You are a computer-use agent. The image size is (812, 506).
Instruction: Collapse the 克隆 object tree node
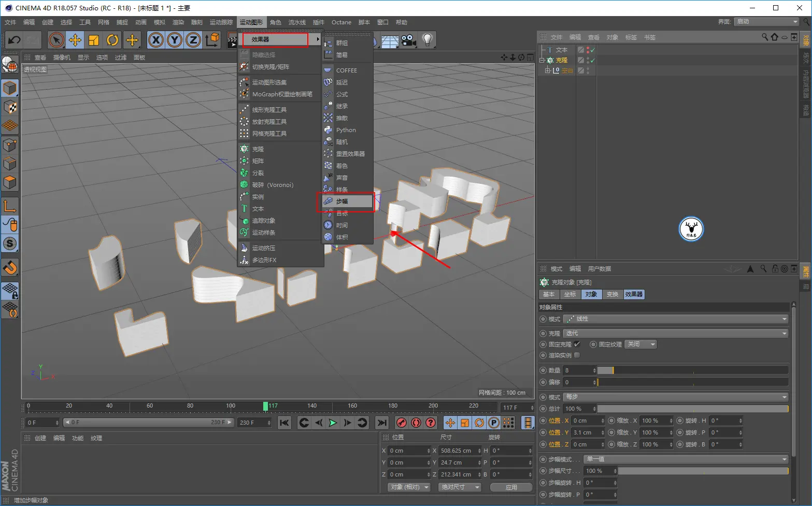[x=542, y=61]
